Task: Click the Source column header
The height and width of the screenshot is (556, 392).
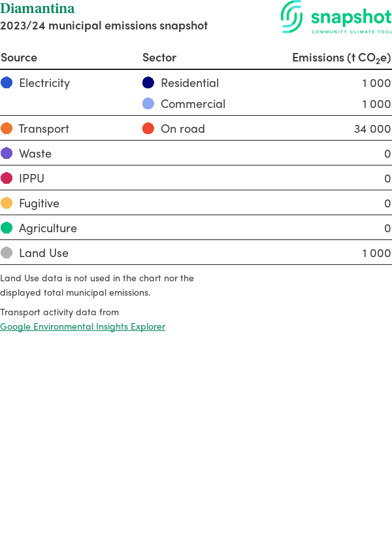Action: [19, 58]
